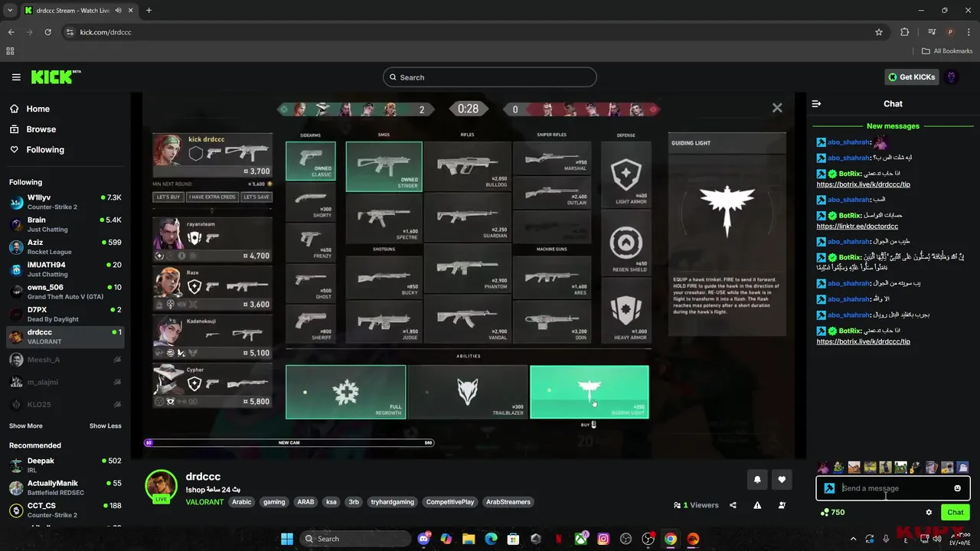Open Netflix from the taskbar
The image size is (980, 551).
(x=558, y=539)
